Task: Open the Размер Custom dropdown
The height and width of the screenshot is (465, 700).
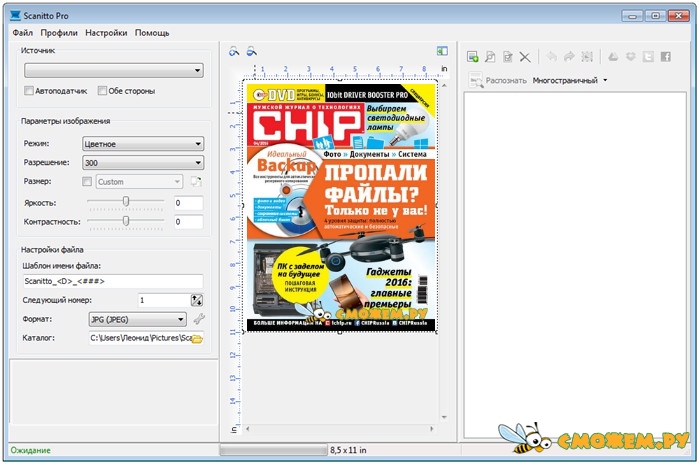Action: (x=139, y=181)
